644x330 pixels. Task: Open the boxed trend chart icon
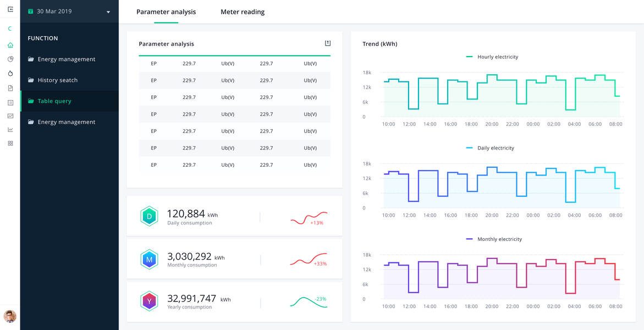pos(10,116)
